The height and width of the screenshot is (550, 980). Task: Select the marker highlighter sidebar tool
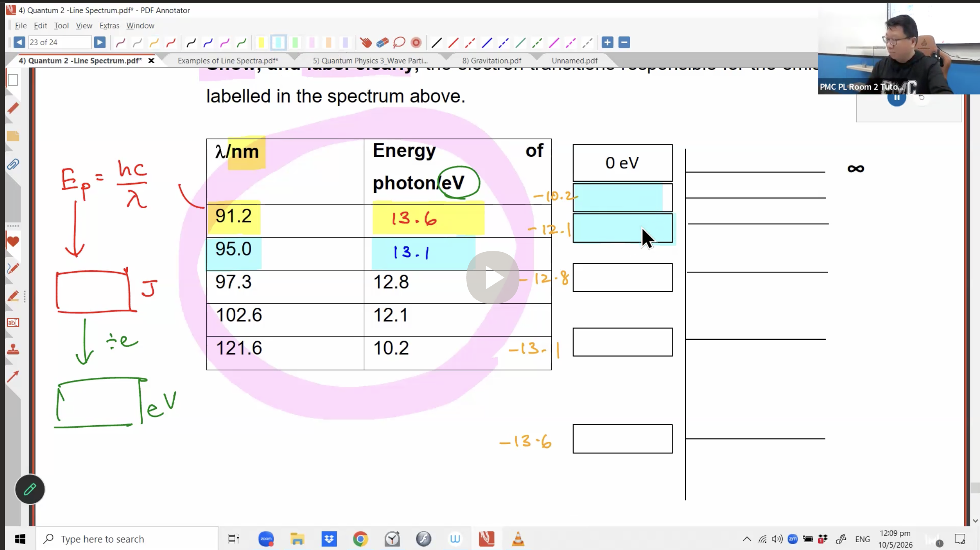pyautogui.click(x=13, y=296)
